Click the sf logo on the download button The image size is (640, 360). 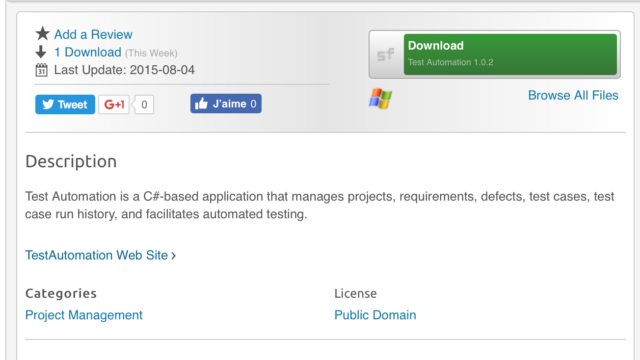tap(386, 54)
